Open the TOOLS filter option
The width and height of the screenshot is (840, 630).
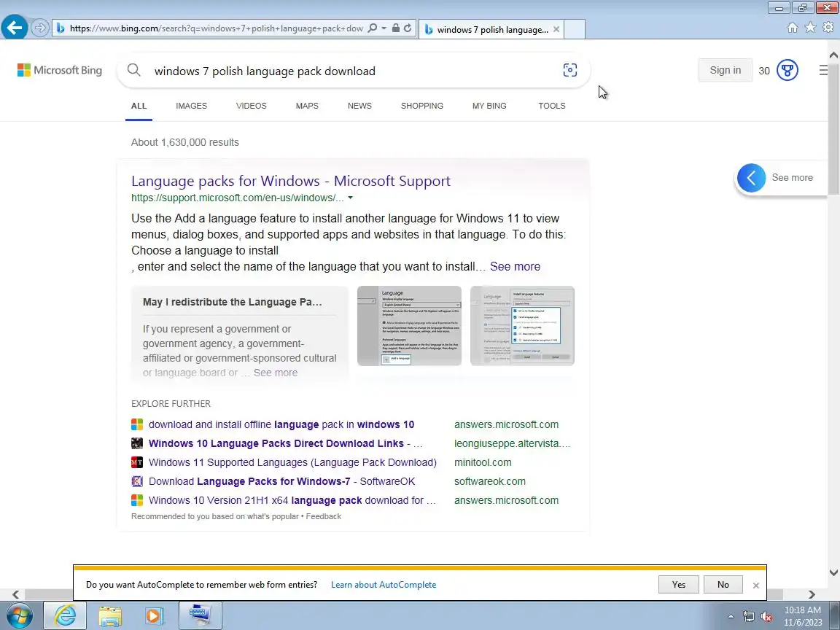pos(552,106)
